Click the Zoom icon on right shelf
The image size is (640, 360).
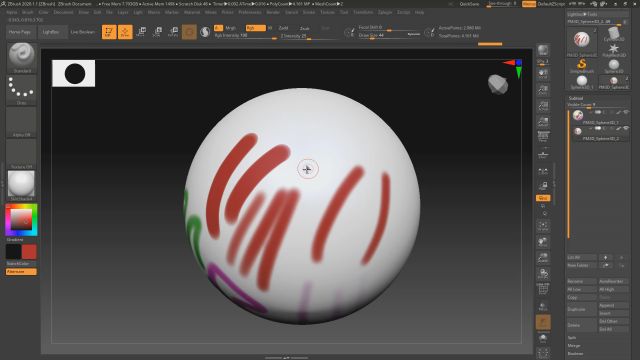pos(543,90)
